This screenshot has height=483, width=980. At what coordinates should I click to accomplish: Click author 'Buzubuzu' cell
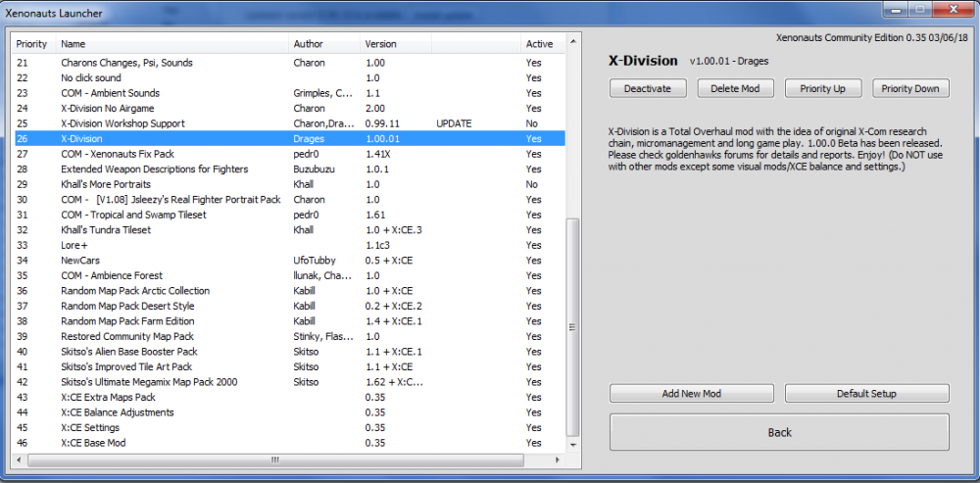coord(313,169)
